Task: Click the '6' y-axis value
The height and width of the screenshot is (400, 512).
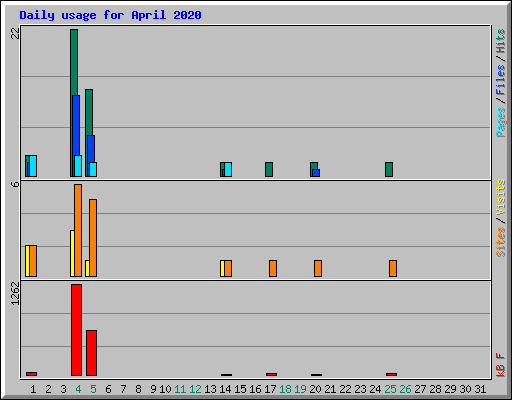Action: (x=15, y=184)
